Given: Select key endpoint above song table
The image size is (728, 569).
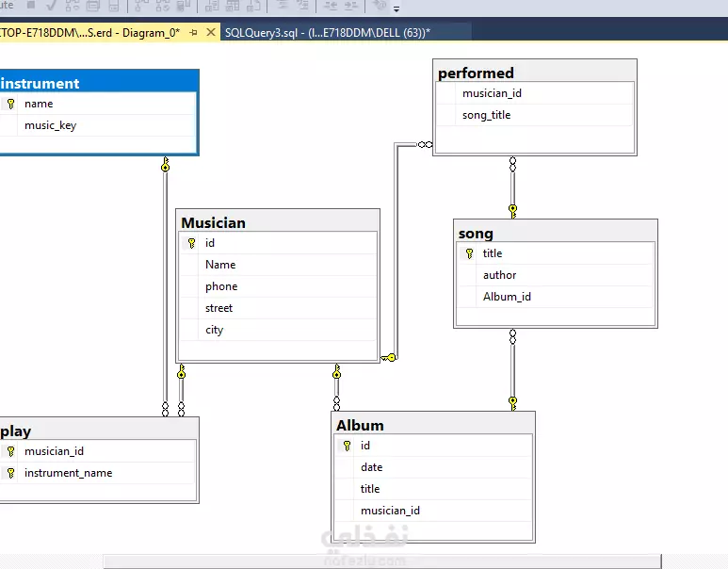Looking at the screenshot, I should (512, 211).
